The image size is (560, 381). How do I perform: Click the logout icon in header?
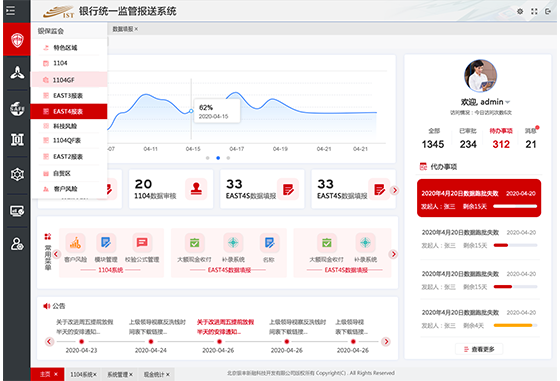[548, 11]
